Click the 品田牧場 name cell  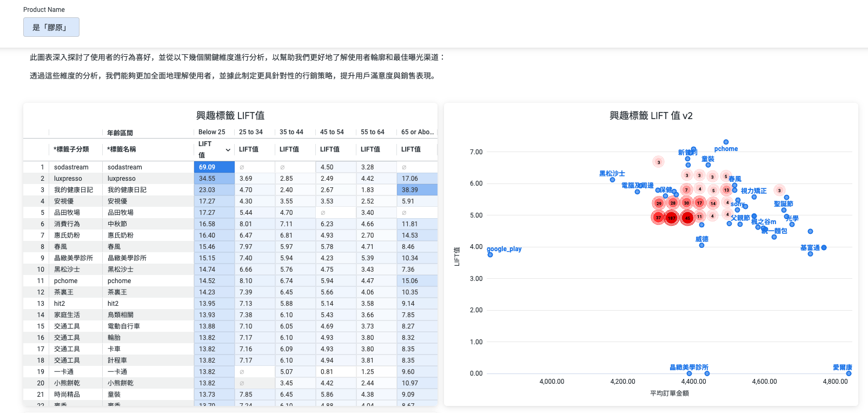point(148,213)
